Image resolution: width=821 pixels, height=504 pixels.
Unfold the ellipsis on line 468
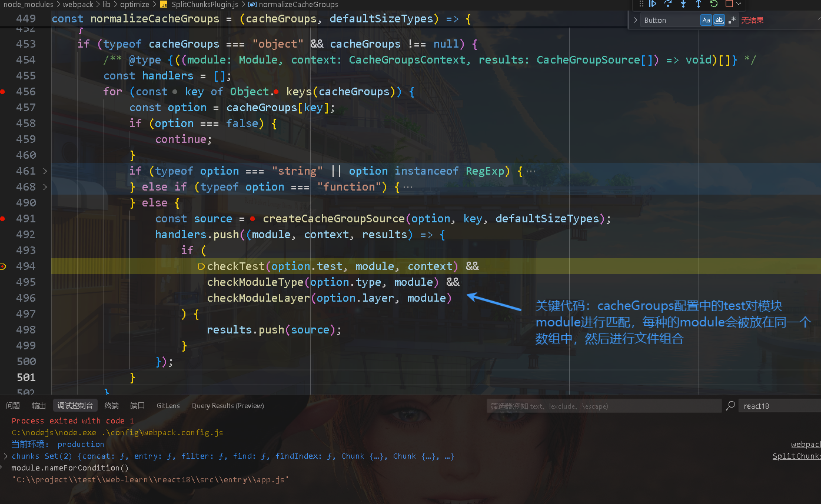407,187
